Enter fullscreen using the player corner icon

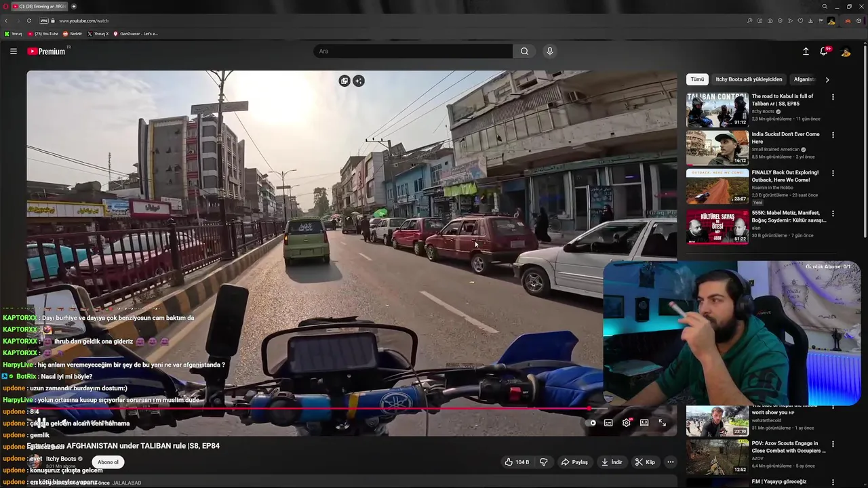[662, 423]
